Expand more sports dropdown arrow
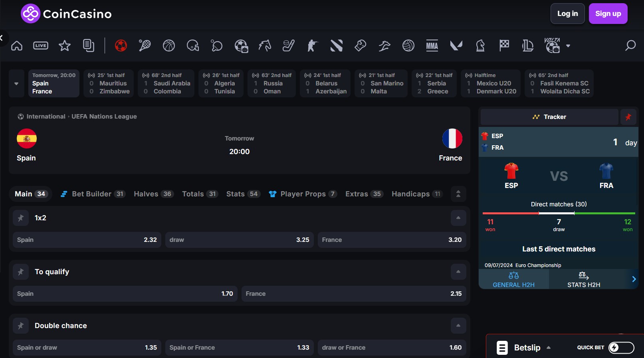 point(568,45)
